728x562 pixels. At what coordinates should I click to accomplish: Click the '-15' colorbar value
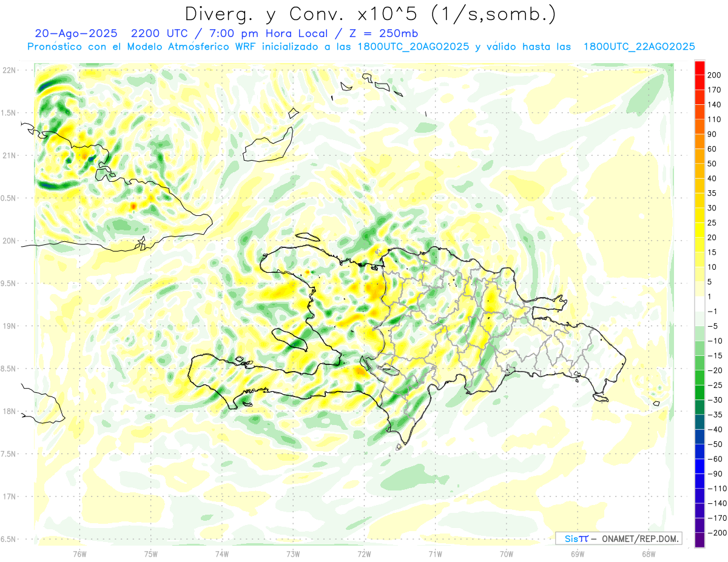tap(715, 355)
